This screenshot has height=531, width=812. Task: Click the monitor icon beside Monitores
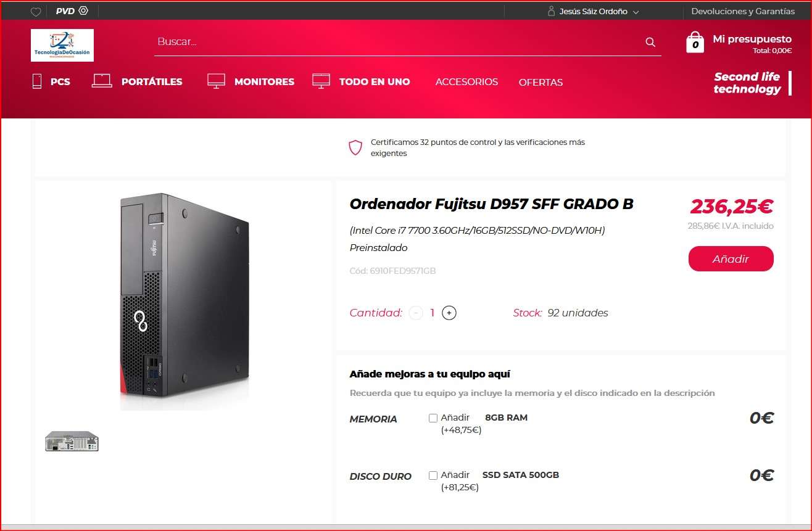216,81
